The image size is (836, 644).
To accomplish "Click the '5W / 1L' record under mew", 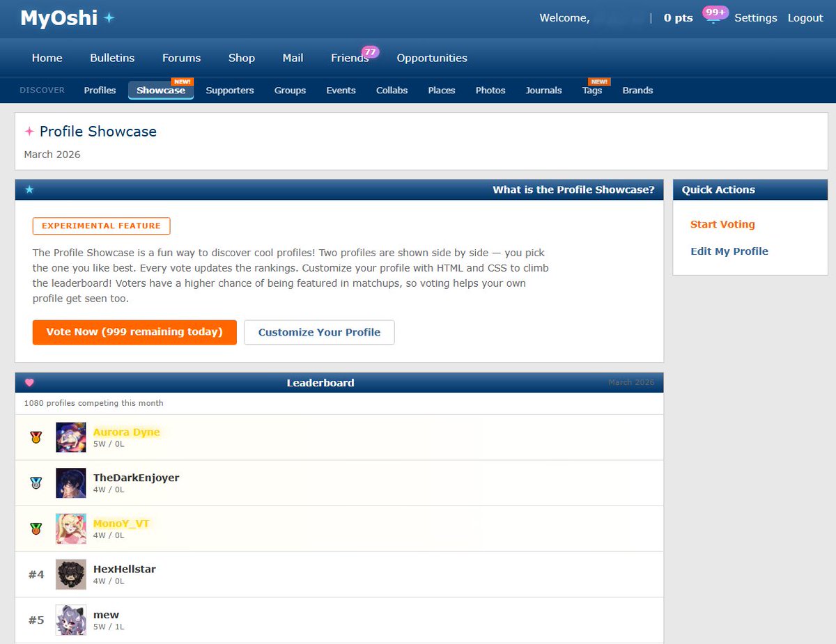I will (109, 627).
